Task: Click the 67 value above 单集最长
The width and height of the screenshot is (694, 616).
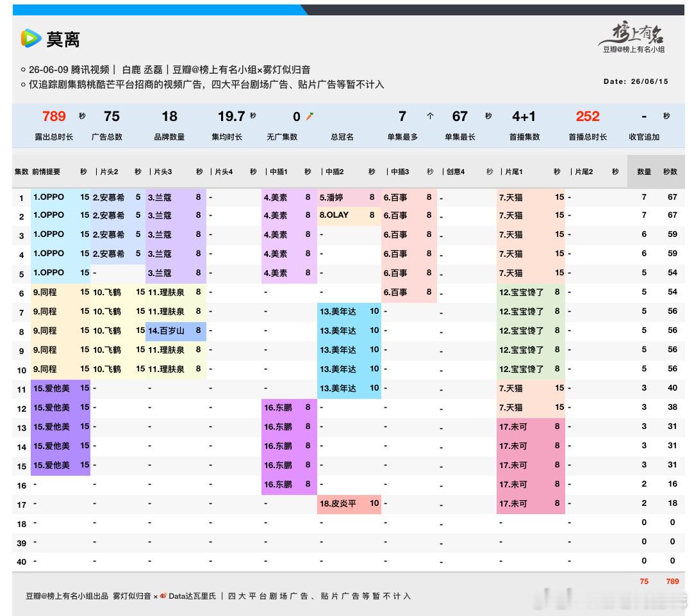Action: pyautogui.click(x=459, y=117)
